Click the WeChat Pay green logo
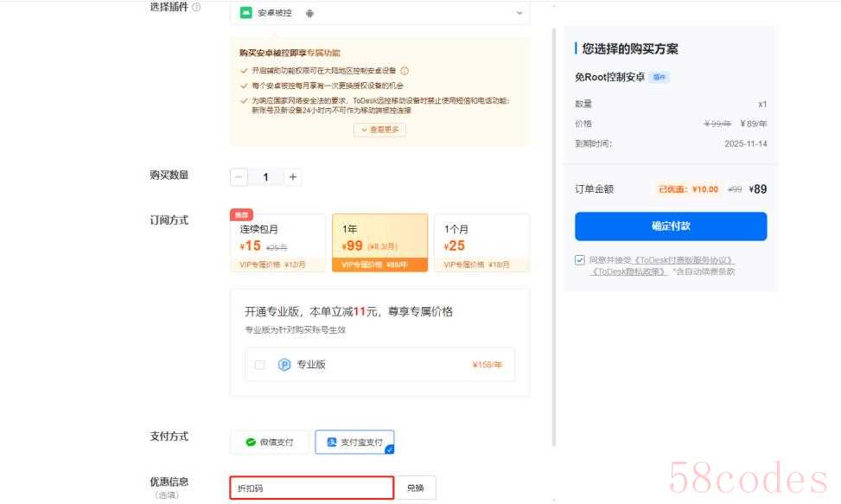Image resolution: width=841 pixels, height=504 pixels. (x=251, y=442)
